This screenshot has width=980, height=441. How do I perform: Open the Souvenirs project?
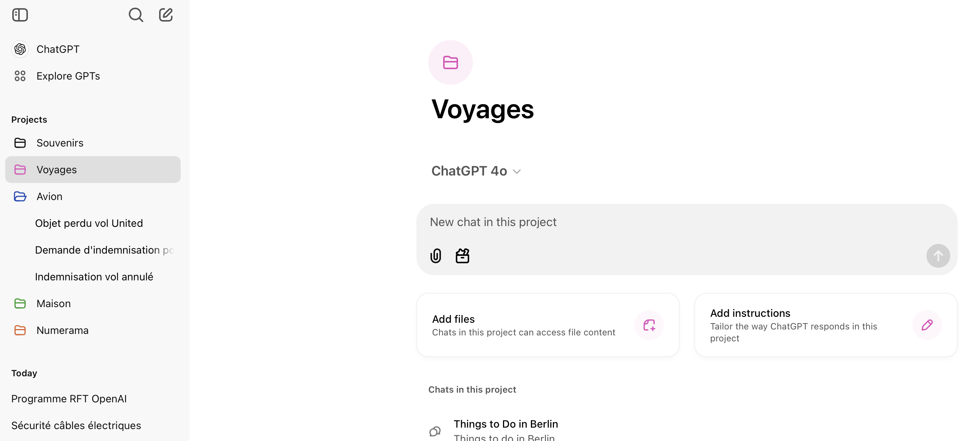pos(93,143)
